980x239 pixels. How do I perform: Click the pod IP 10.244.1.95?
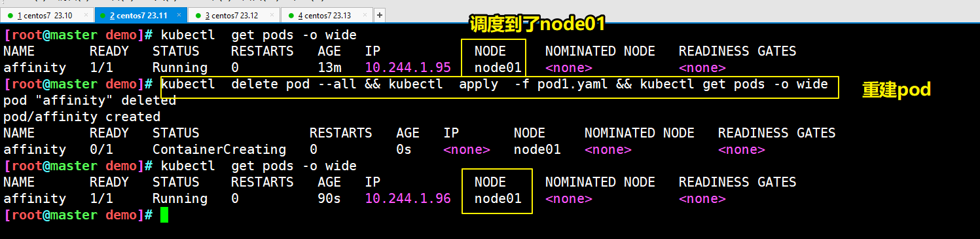point(408,67)
